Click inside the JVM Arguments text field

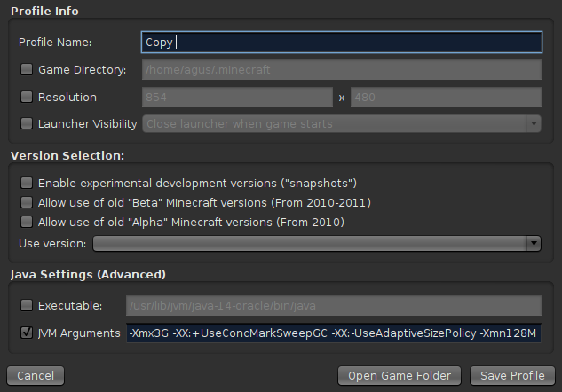(x=333, y=333)
